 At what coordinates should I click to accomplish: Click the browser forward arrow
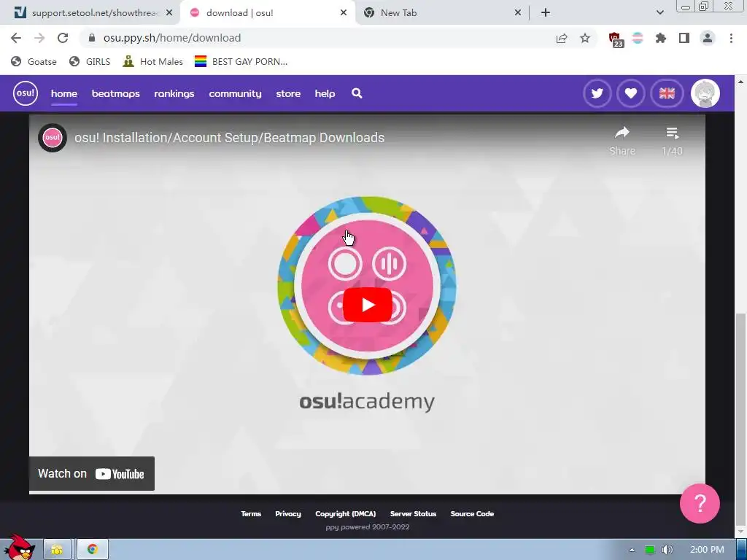(x=39, y=38)
